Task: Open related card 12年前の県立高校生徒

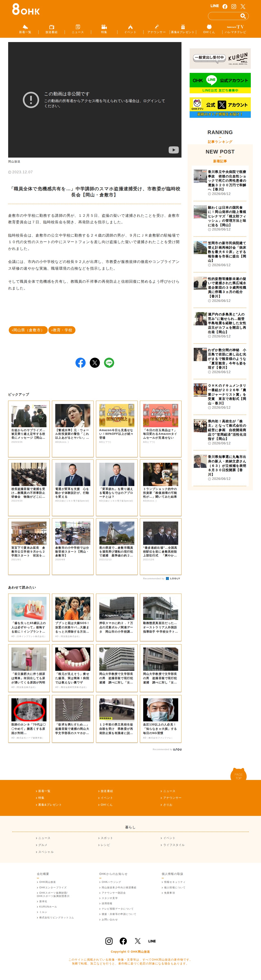Action: (117, 719)
